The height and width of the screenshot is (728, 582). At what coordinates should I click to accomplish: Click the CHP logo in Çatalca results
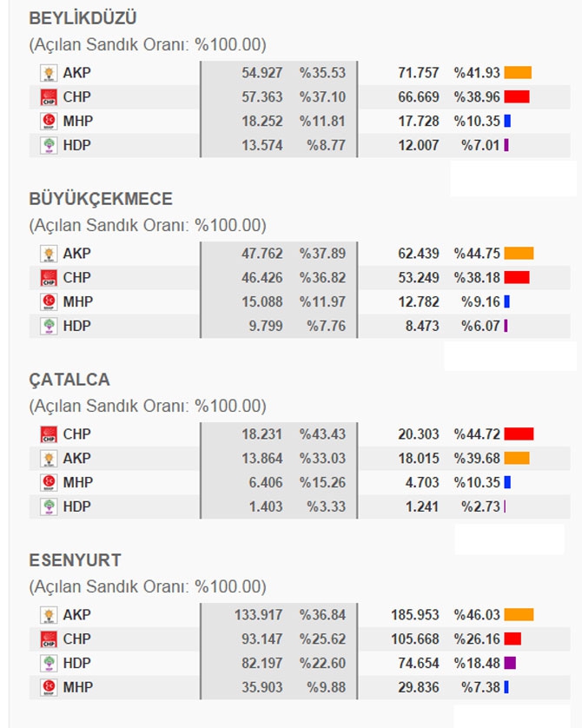coord(48,434)
